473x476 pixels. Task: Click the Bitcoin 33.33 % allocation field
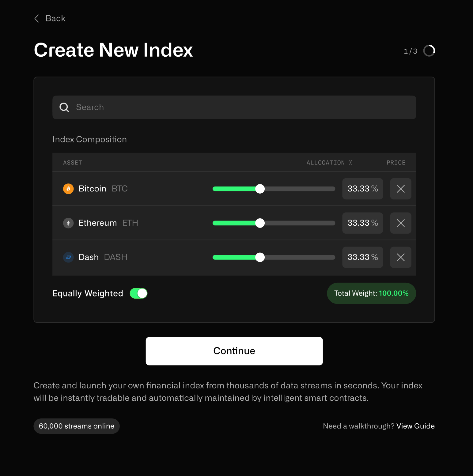click(x=363, y=189)
